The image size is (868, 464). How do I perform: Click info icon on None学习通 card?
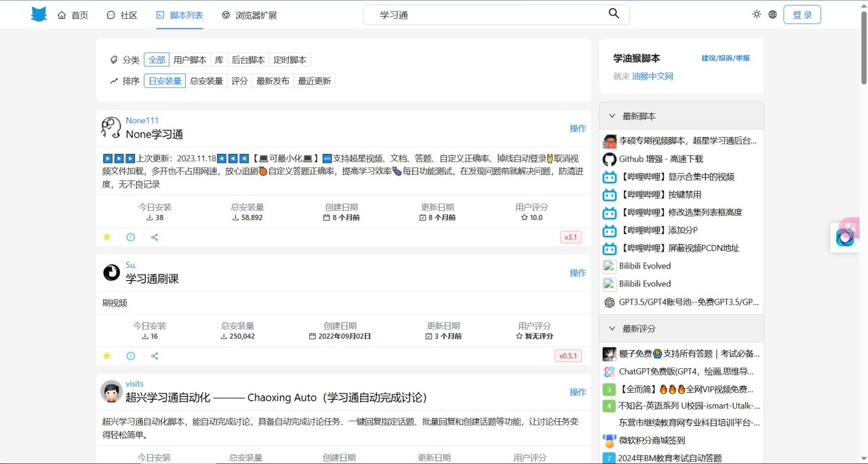pos(130,237)
